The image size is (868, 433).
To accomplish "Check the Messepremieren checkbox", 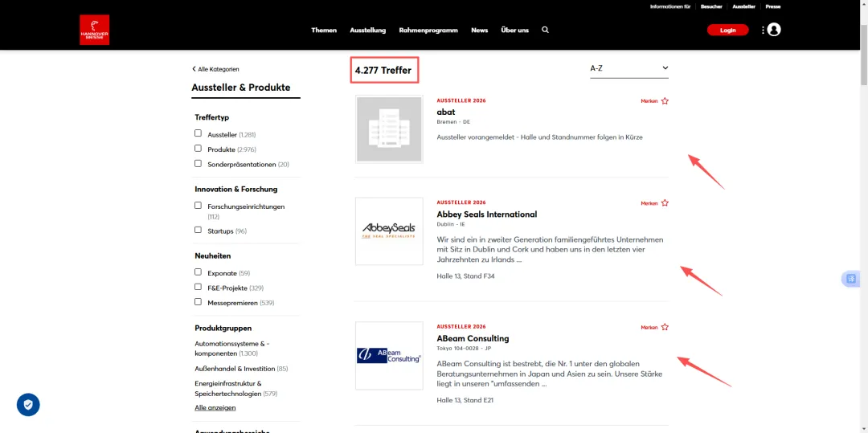I will (x=199, y=301).
